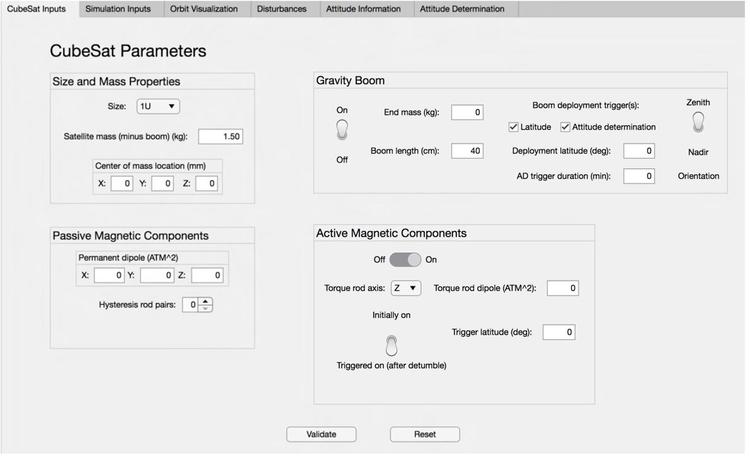Click the 'Nadir' label
750x457 pixels.
pos(698,152)
